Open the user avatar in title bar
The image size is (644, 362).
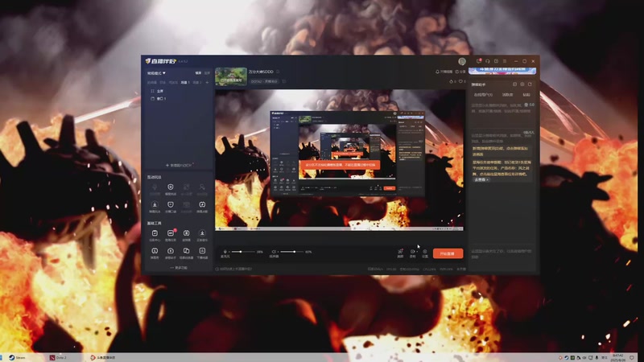(462, 61)
